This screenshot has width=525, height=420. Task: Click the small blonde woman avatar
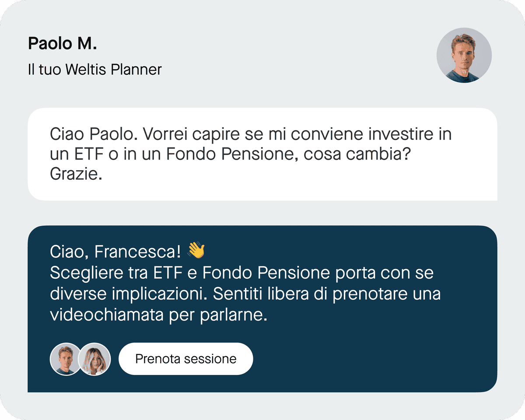coord(94,359)
